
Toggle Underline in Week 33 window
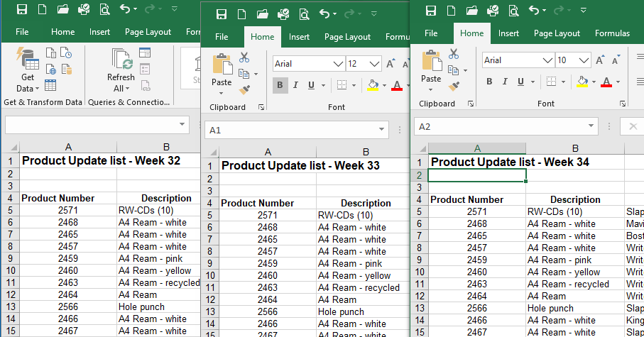pyautogui.click(x=311, y=85)
